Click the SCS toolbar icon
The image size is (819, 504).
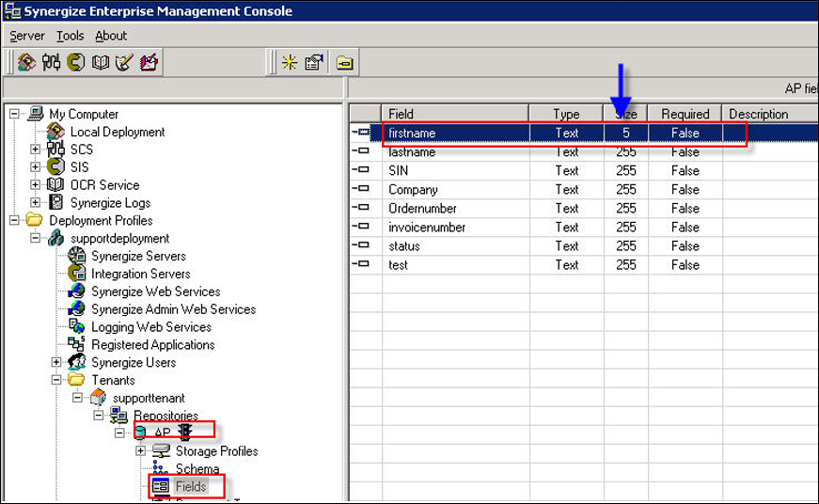tap(51, 62)
